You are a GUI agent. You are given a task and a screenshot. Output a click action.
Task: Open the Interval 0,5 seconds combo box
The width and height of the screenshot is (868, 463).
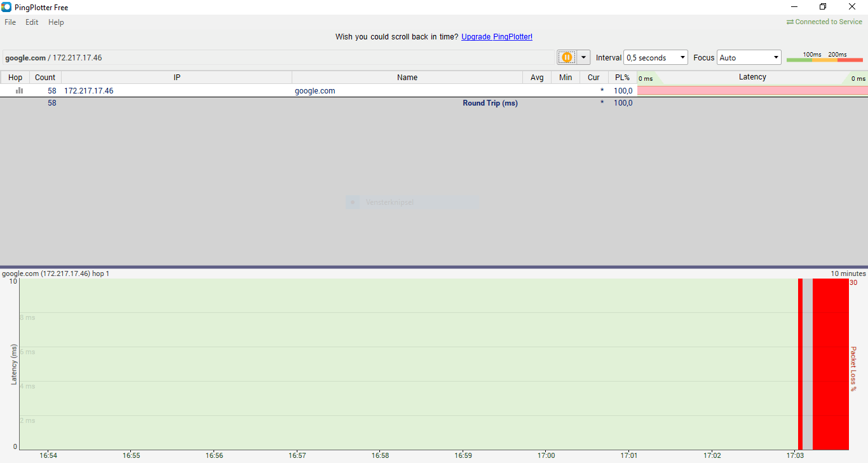(x=656, y=57)
